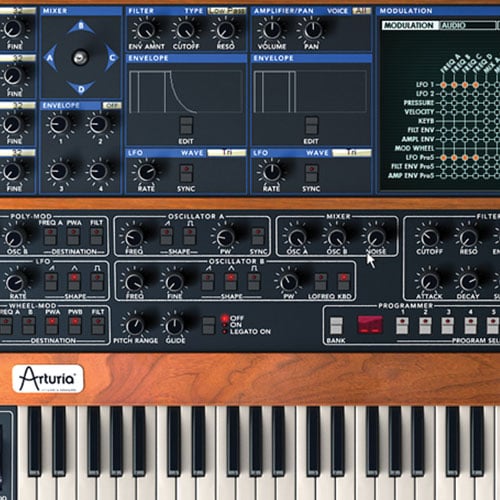Click the VOLUME knob in Amplifier/Pan
500x500 pixels.
(272, 30)
